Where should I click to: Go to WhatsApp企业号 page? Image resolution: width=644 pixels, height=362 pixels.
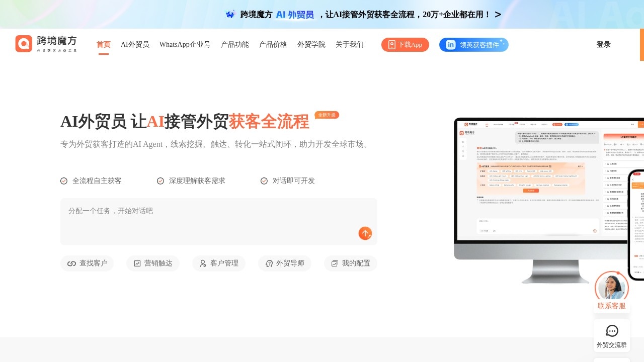point(185,44)
